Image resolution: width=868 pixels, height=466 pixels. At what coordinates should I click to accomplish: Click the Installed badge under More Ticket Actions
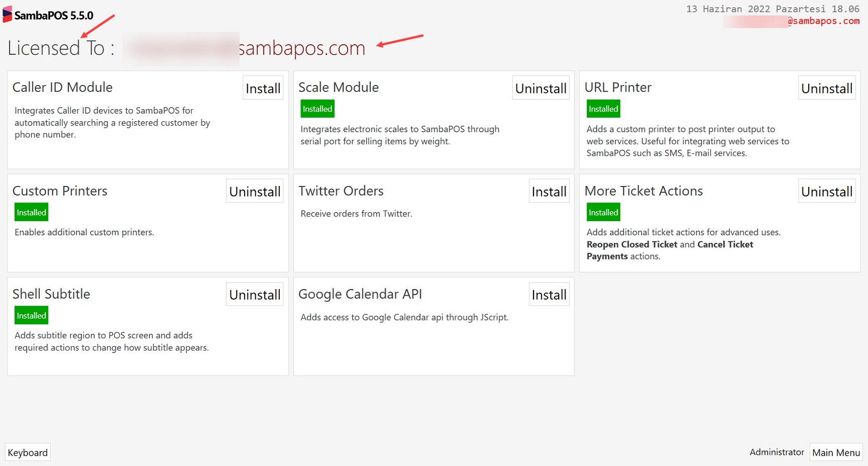pyautogui.click(x=603, y=212)
